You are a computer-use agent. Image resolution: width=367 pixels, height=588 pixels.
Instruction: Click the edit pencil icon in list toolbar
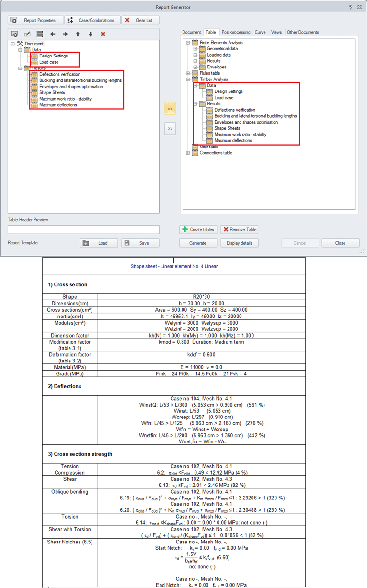coord(27,34)
